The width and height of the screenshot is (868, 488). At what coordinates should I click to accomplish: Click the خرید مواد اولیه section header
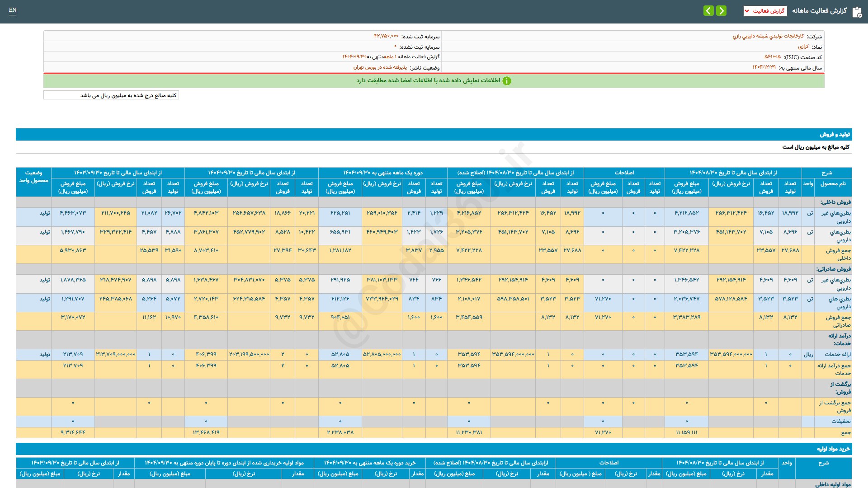point(833,449)
